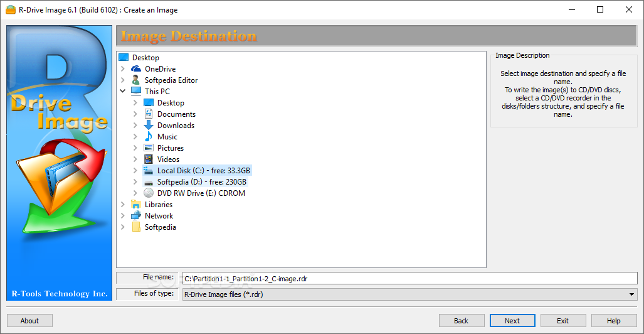Viewport: 644px width, 334px height.
Task: Select 'DVD RW Drive (E:) CDROM' row
Action: 201,193
